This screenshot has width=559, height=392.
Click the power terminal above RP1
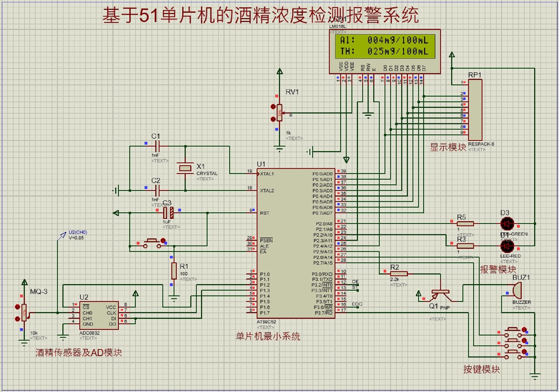(x=452, y=55)
